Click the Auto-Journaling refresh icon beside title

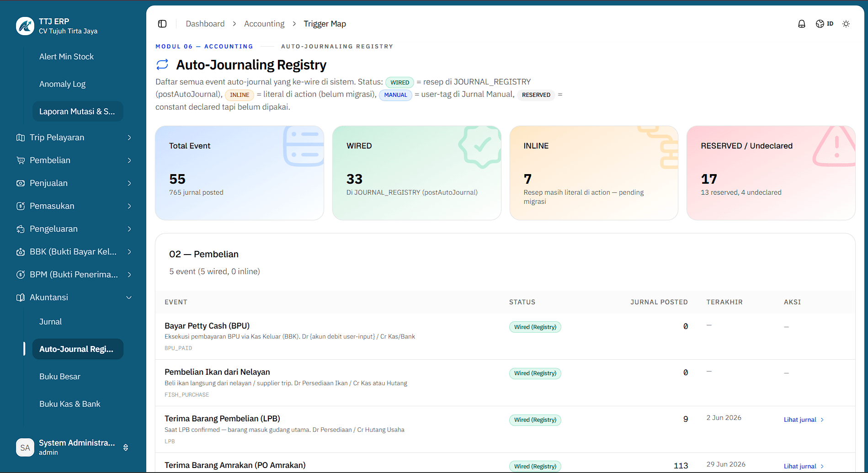[x=162, y=64]
